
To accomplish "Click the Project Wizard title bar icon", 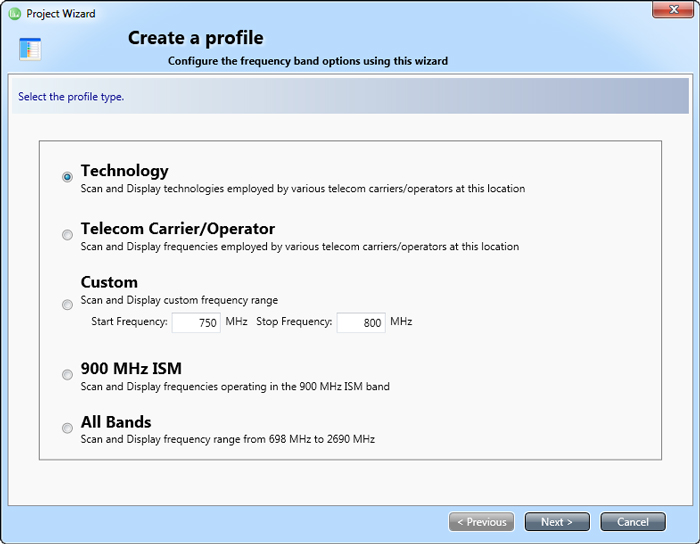I will [14, 14].
